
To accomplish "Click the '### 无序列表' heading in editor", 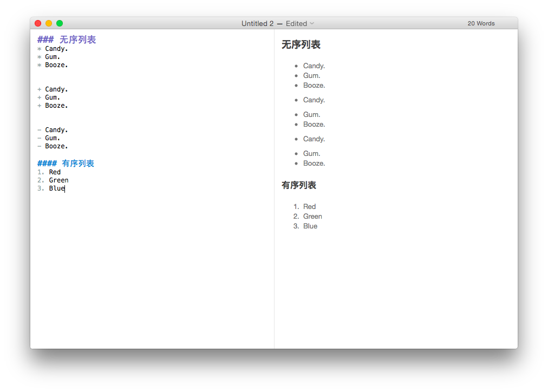I will (x=67, y=40).
